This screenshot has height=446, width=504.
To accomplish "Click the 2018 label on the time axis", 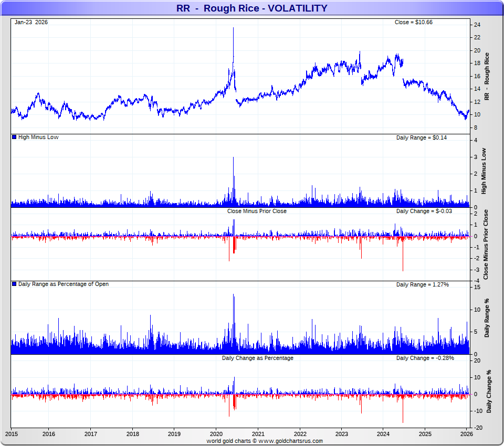I will (x=133, y=434).
